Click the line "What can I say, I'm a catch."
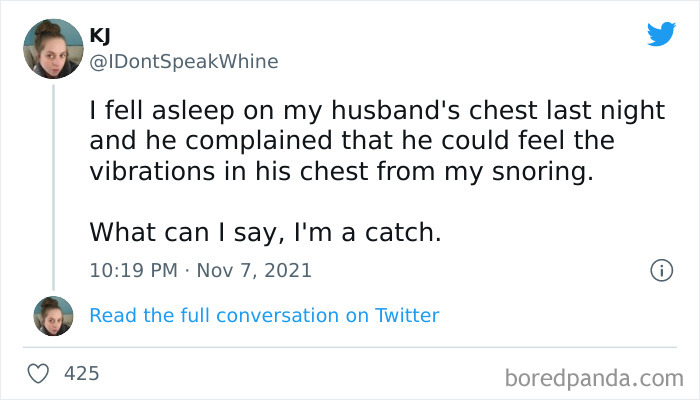 click(264, 232)
